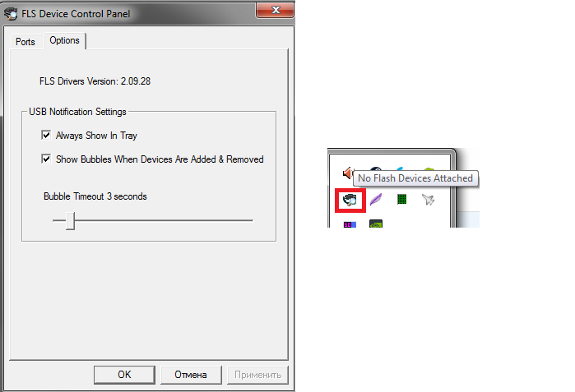Click the Bubble Timeout slider thumb
The height and width of the screenshot is (392, 575).
[x=71, y=220]
